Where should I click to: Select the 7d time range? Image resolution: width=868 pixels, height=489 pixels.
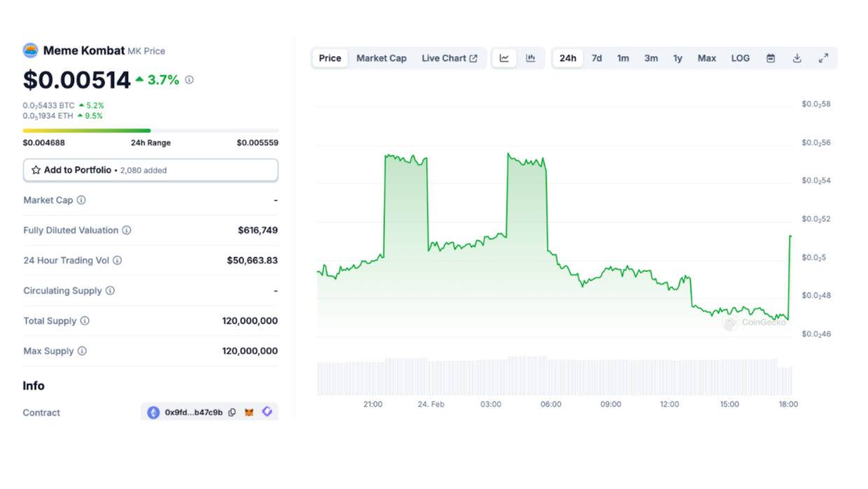coord(596,58)
